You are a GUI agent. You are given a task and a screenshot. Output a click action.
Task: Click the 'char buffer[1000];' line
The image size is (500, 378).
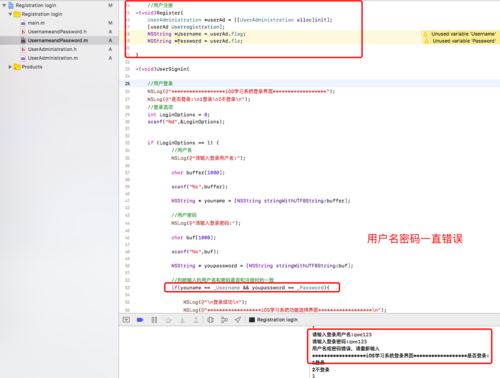198,173
